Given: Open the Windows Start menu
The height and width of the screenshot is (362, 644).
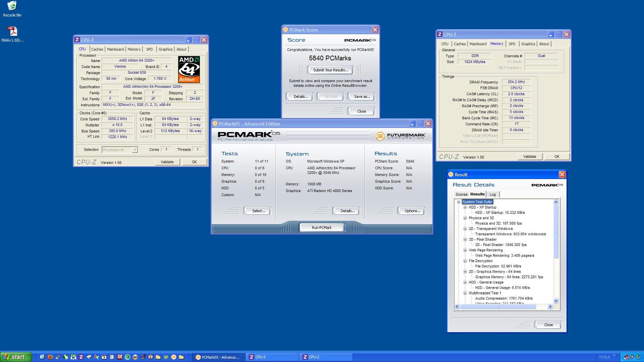Looking at the screenshot, I should 15,357.
